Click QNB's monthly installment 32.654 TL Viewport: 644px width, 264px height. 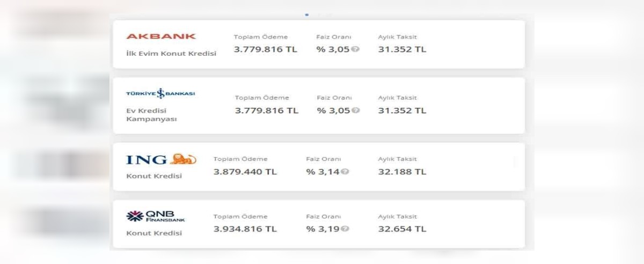[x=402, y=229]
